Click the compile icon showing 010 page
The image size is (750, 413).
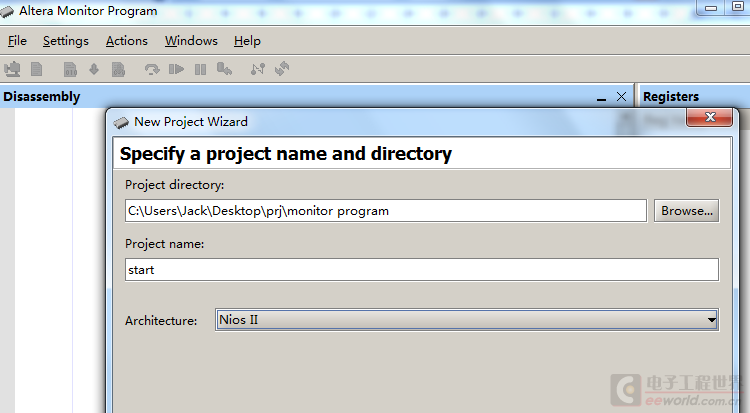pyautogui.click(x=70, y=69)
